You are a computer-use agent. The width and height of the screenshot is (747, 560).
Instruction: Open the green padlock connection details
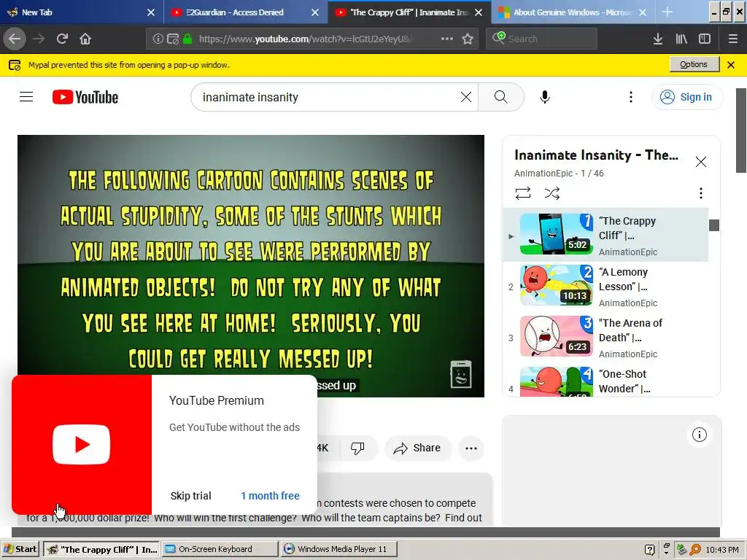coord(187,39)
